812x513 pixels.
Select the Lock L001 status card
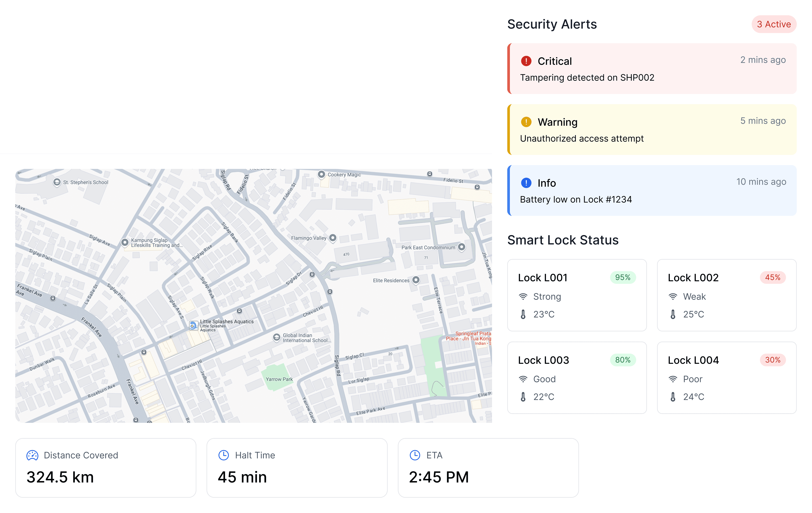577,295
